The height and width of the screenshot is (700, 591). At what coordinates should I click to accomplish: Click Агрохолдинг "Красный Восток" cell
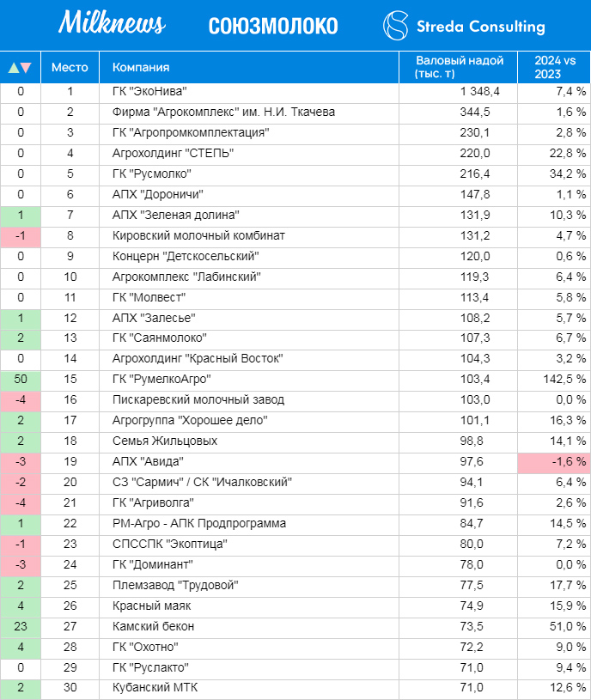point(249,358)
